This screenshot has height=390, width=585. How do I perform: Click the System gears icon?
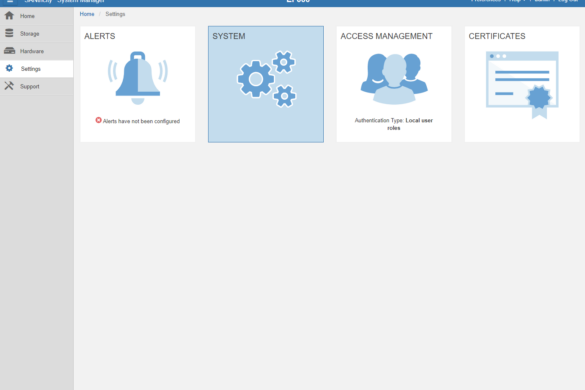(267, 79)
